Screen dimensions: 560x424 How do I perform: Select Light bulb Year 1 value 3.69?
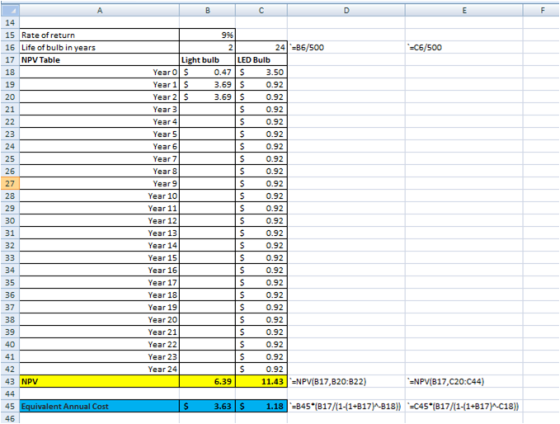point(208,85)
